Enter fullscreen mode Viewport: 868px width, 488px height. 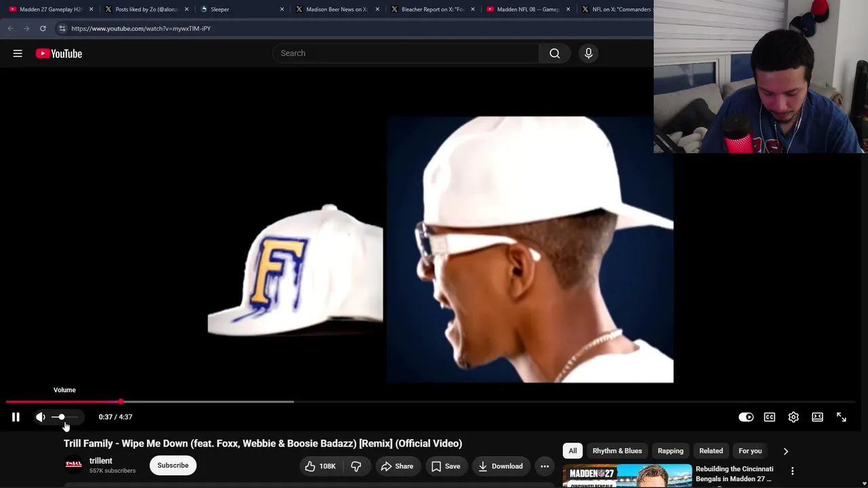[842, 417]
